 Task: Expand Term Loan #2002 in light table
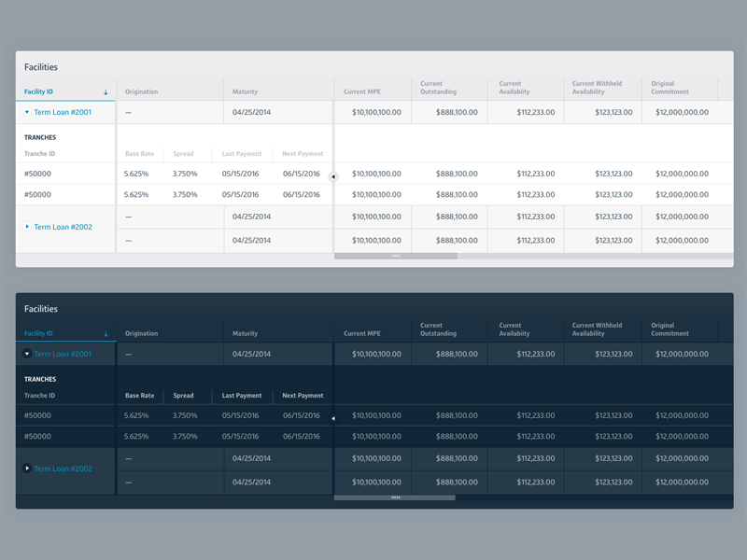point(27,227)
